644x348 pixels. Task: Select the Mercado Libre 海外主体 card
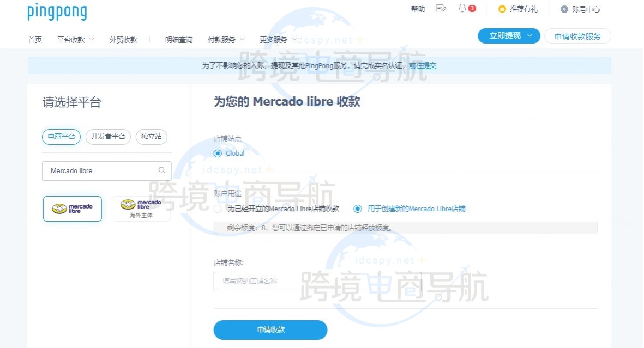click(x=141, y=209)
